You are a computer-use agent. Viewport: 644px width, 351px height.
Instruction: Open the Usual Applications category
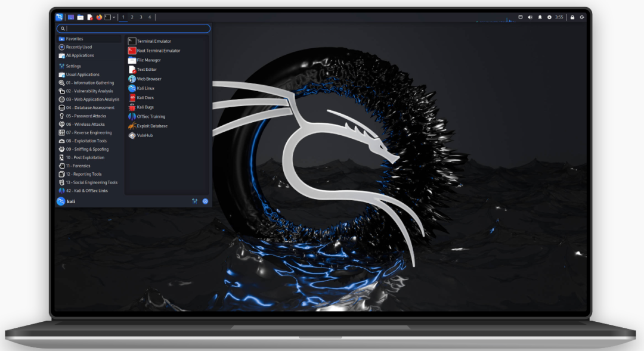pyautogui.click(x=89, y=74)
